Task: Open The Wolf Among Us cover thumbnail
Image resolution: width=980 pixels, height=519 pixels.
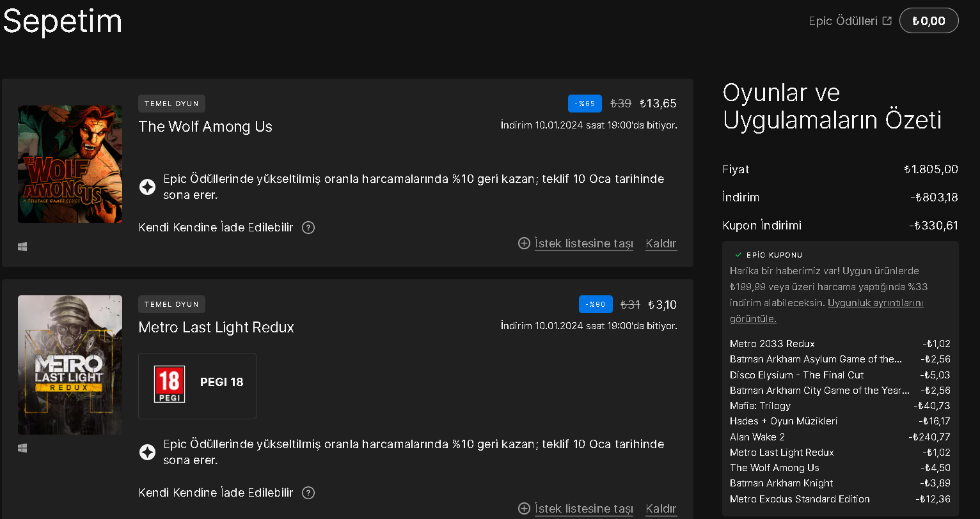Action: [x=70, y=164]
